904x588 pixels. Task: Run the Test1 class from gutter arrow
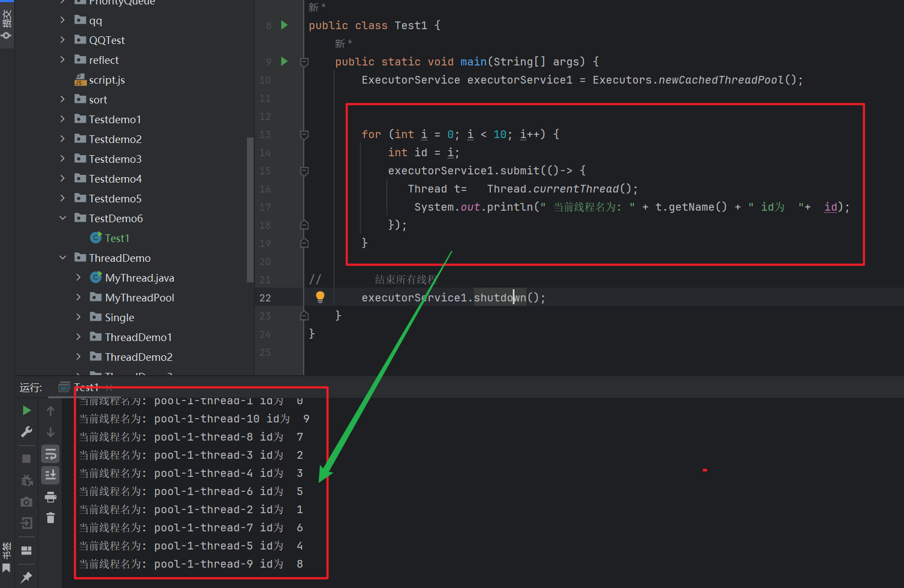pyautogui.click(x=284, y=25)
